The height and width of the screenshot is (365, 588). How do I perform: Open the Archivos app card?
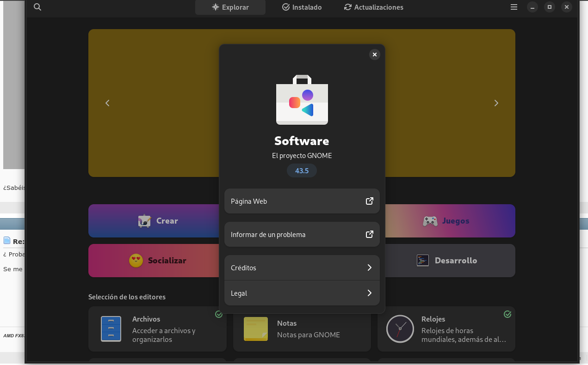[x=157, y=329]
